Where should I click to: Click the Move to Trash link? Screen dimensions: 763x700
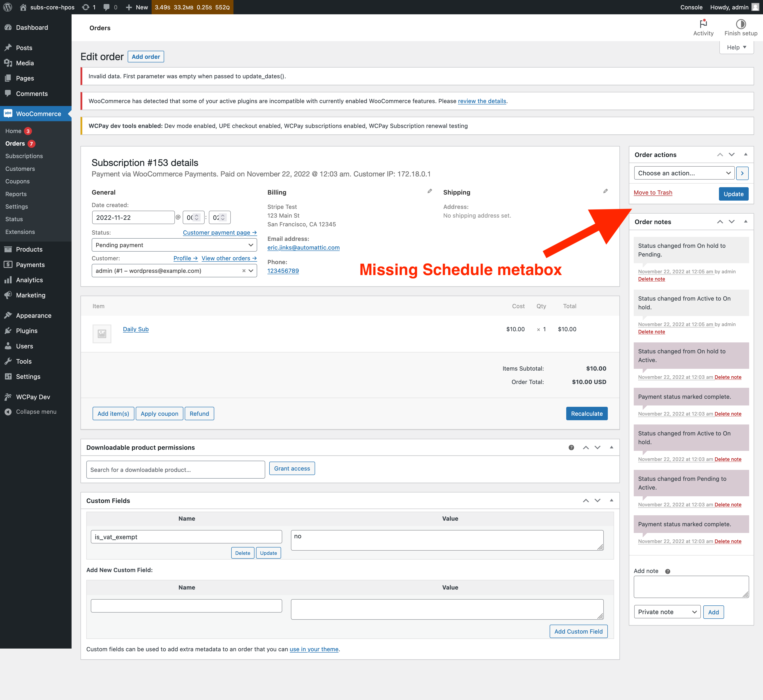pos(653,192)
